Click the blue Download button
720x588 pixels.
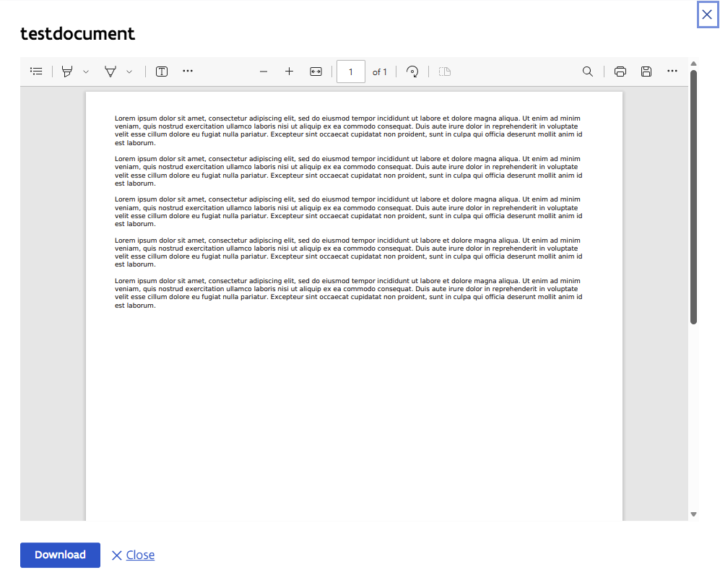[x=60, y=555]
